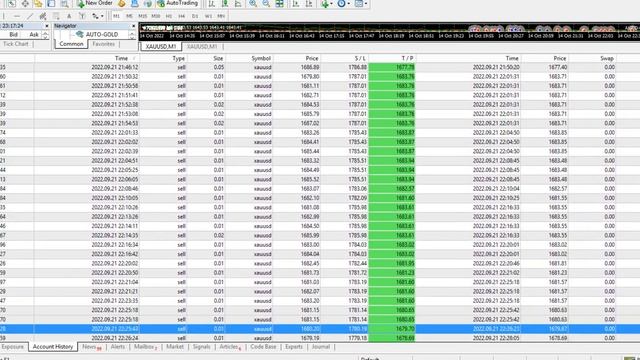Viewport: 640px width, 360px height.
Task: Open the Market terminal tab
Action: tap(175, 347)
